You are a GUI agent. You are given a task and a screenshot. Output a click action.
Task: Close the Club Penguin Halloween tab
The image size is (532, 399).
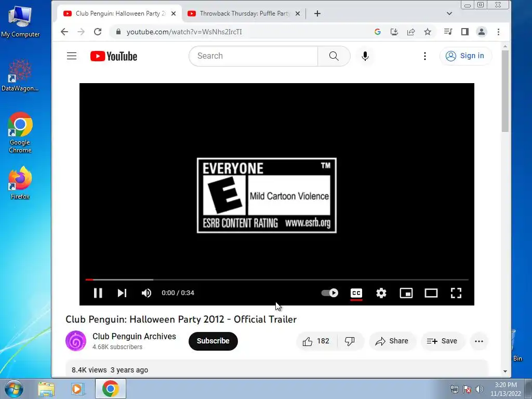tap(174, 14)
